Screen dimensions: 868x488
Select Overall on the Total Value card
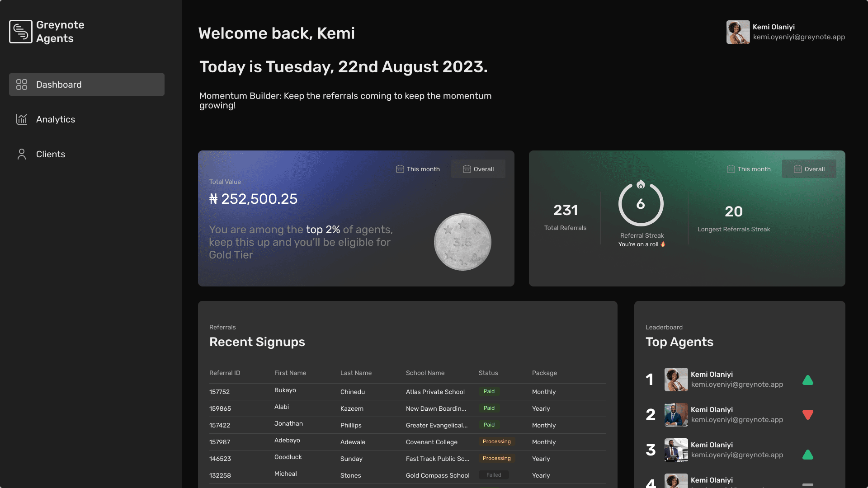(x=478, y=169)
